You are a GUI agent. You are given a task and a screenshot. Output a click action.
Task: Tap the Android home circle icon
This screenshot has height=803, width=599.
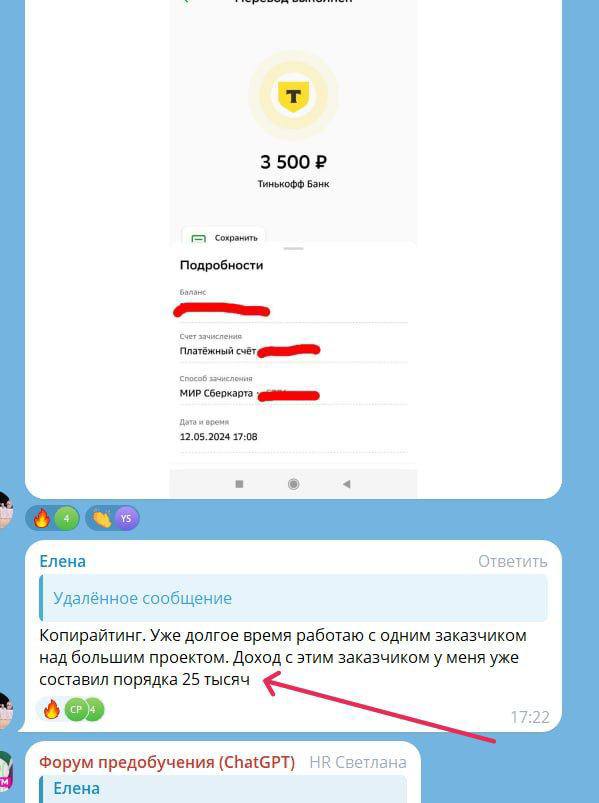tap(293, 484)
